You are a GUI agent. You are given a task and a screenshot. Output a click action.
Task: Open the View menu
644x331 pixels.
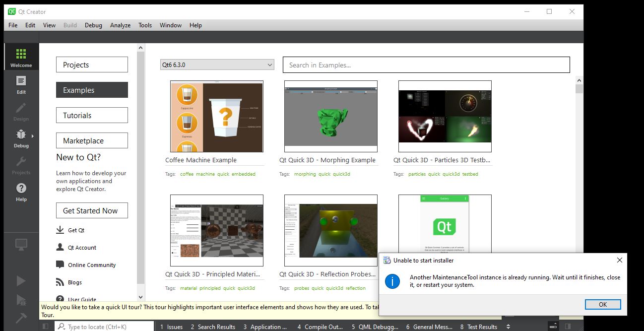pos(49,25)
